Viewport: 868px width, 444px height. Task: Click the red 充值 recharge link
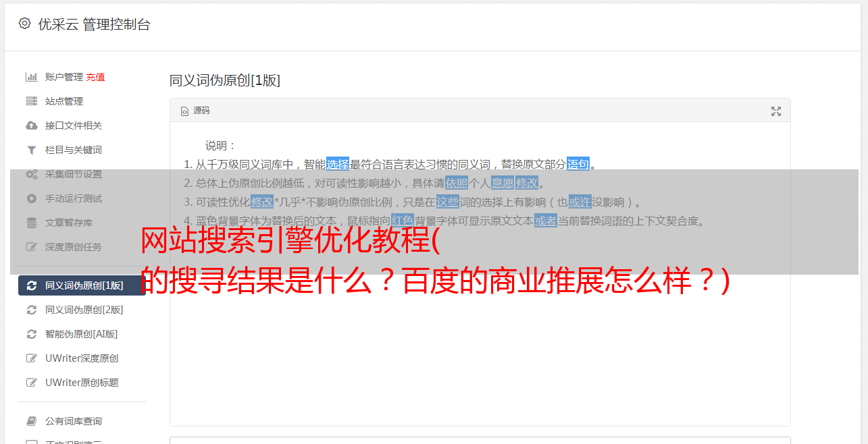pyautogui.click(x=95, y=77)
